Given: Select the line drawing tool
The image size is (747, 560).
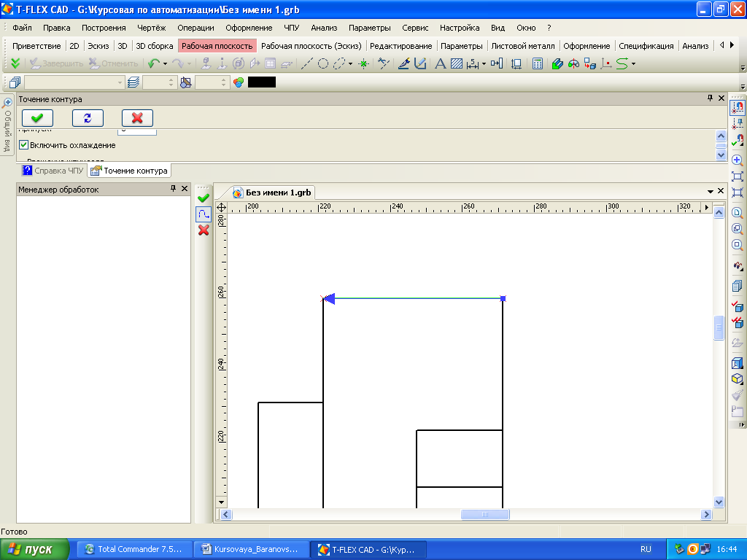Looking at the screenshot, I should coord(307,63).
